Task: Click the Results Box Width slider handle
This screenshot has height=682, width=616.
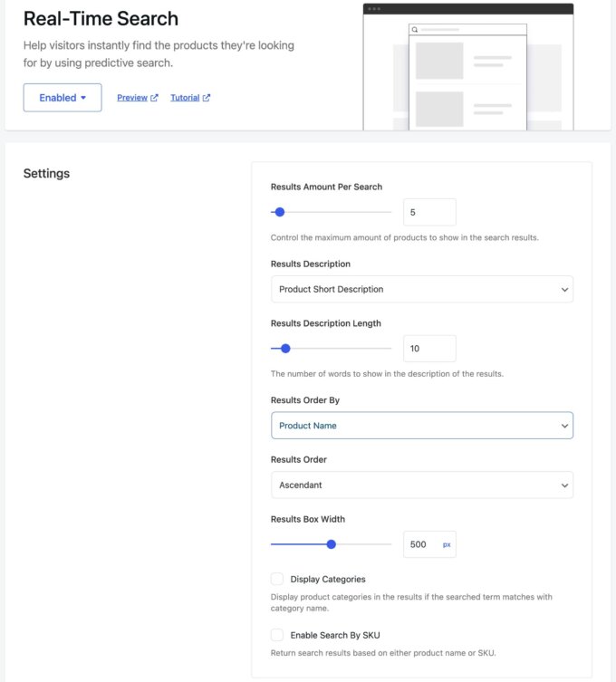Action: 332,544
